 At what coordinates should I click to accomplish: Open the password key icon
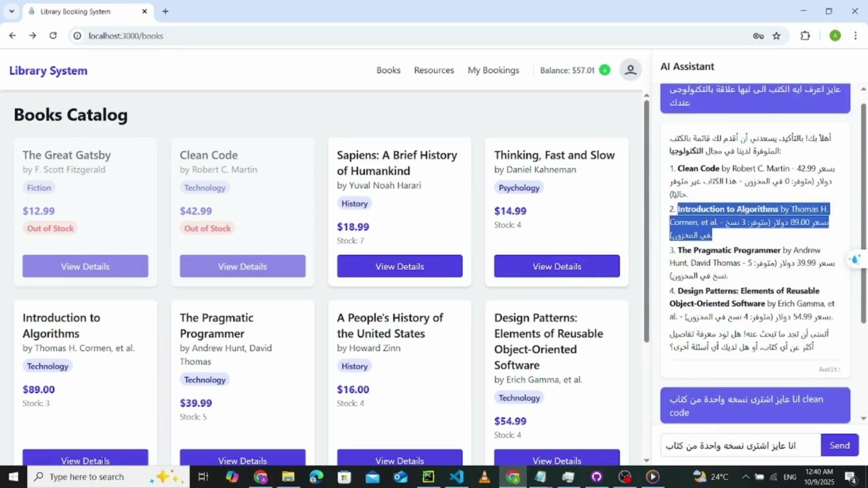point(758,36)
